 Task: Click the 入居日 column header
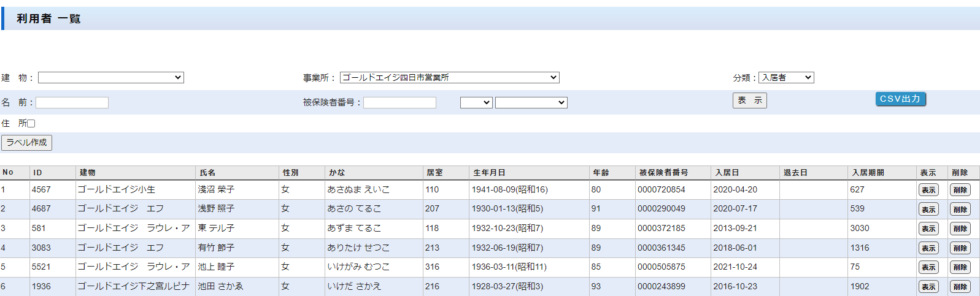pyautogui.click(x=727, y=173)
